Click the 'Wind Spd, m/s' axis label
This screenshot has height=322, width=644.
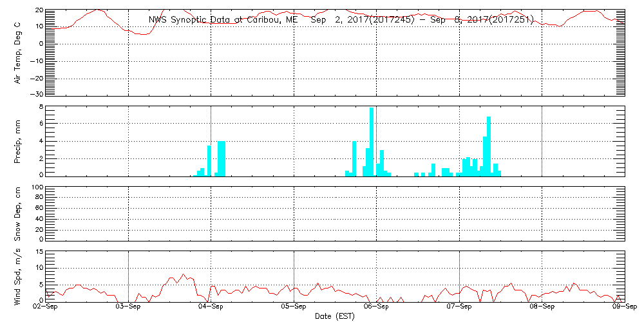[17, 276]
